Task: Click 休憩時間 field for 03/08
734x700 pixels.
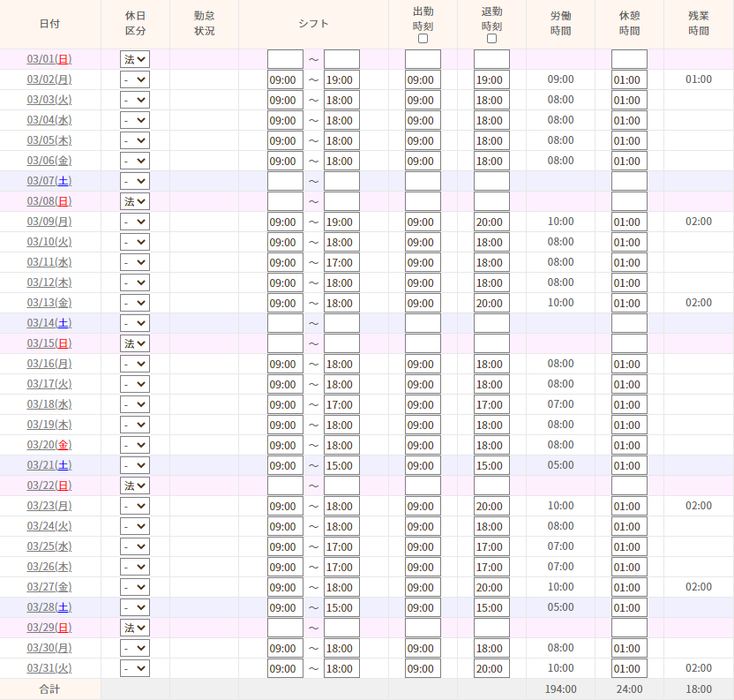Action: 629,201
